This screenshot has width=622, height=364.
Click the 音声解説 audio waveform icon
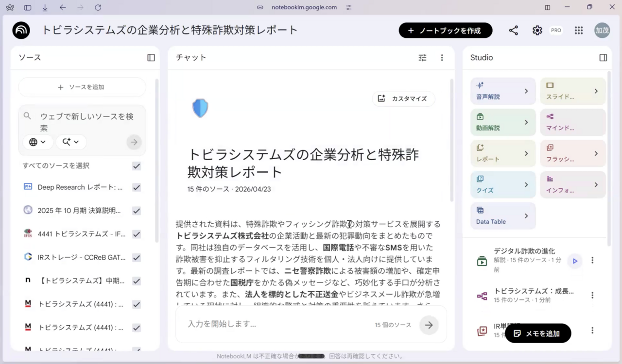click(x=480, y=85)
